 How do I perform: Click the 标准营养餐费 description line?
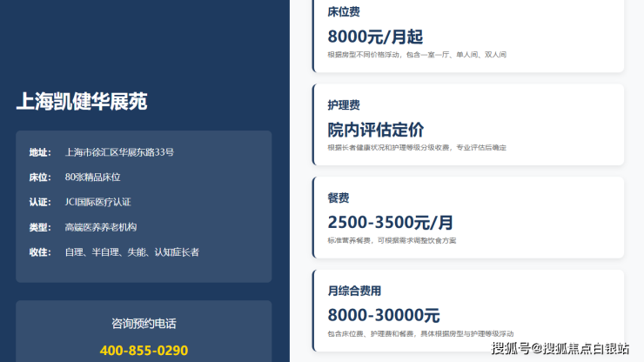coord(392,240)
